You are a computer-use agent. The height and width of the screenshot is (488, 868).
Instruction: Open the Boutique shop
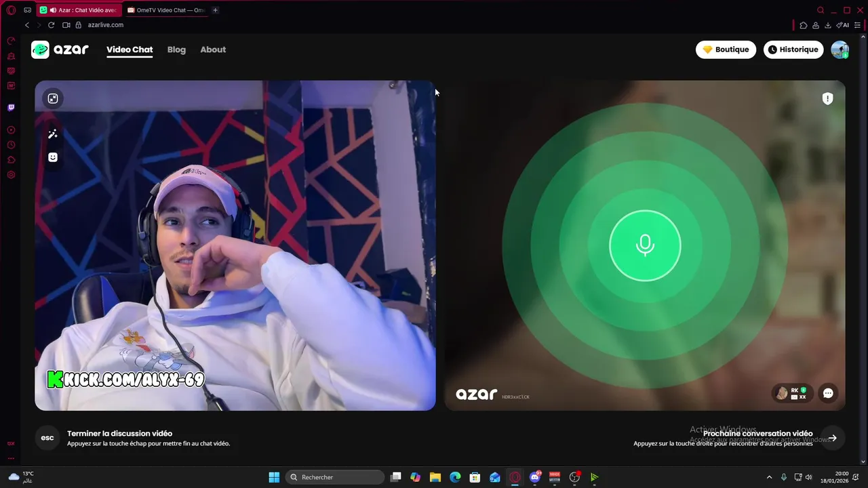(x=726, y=49)
